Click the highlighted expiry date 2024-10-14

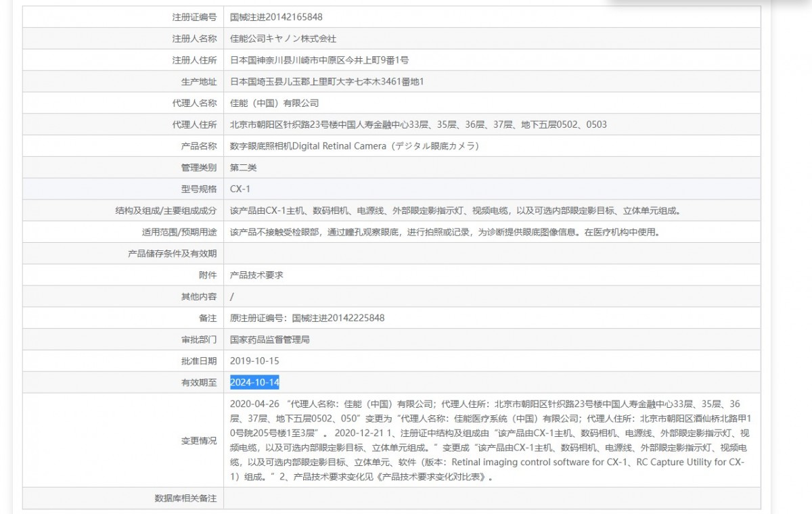tap(254, 382)
